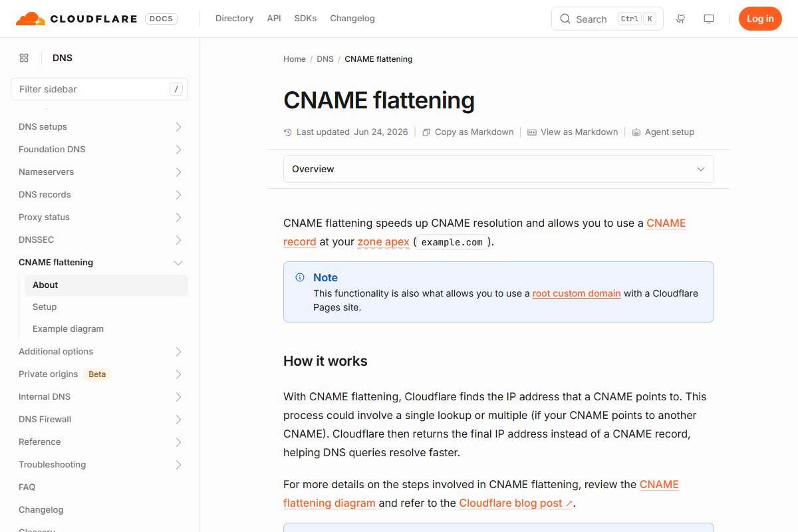Open the products grid icon
Viewport: 798px width, 532px height.
[24, 58]
